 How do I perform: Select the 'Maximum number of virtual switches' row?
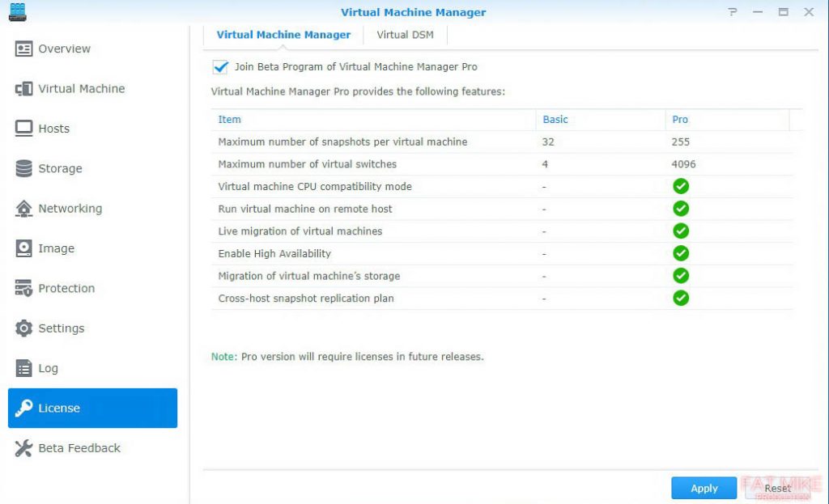[502, 164]
